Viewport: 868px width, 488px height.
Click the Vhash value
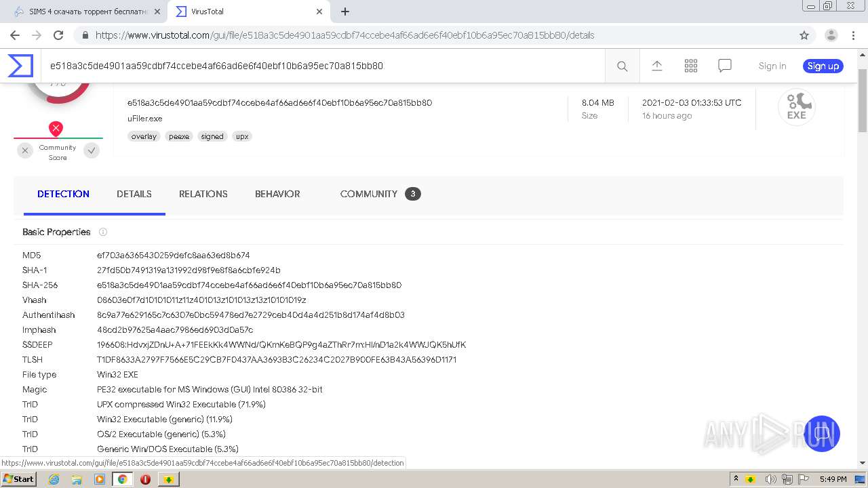(201, 300)
